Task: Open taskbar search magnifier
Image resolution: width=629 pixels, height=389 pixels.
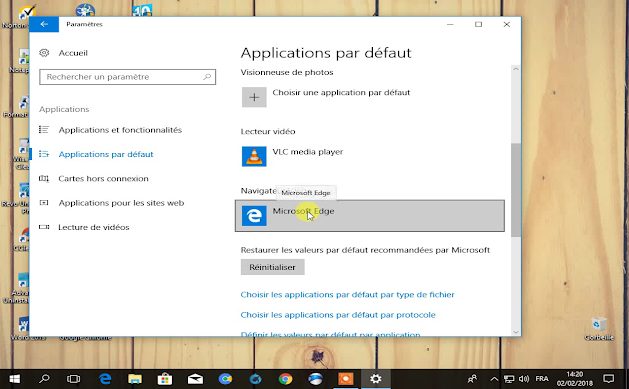Action: (x=44, y=379)
